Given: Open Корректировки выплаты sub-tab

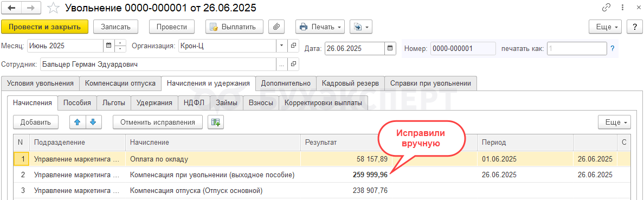Looking at the screenshot, I should 323,102.
